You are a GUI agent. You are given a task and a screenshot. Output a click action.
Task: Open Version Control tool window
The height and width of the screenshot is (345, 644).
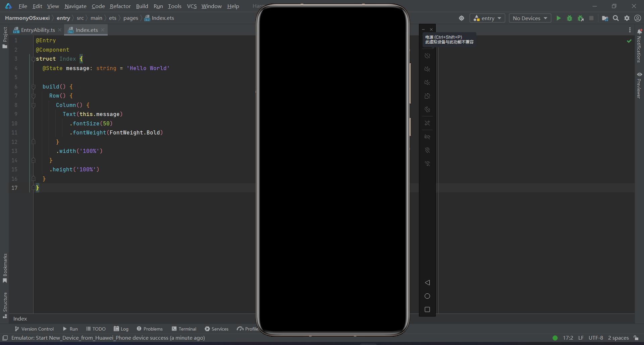click(x=34, y=329)
